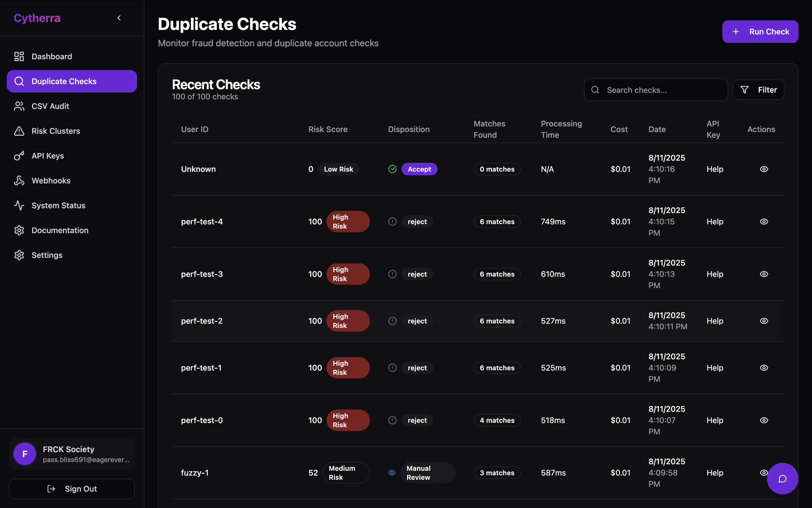Screen dimensions: 812x508
Task: Click the 0 matches badge
Action: tap(497, 169)
